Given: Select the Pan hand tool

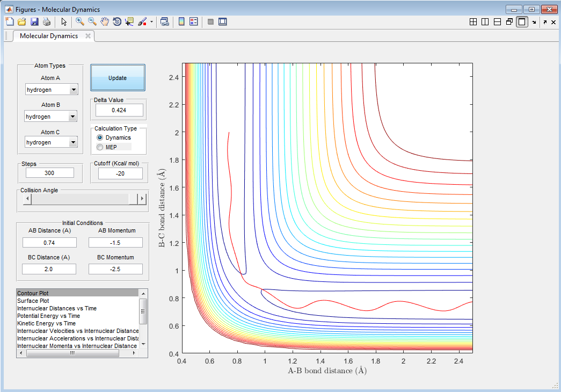Looking at the screenshot, I should click(105, 21).
